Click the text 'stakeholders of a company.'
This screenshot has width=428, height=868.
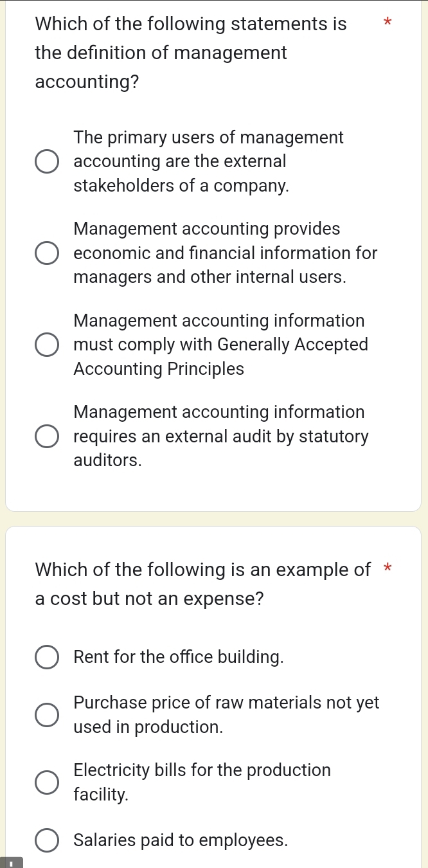(x=181, y=186)
